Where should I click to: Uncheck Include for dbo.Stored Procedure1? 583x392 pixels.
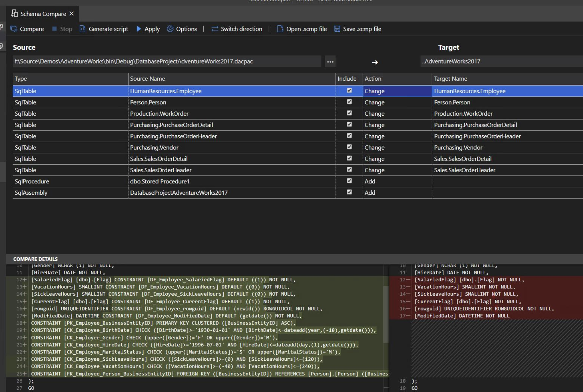(x=349, y=181)
